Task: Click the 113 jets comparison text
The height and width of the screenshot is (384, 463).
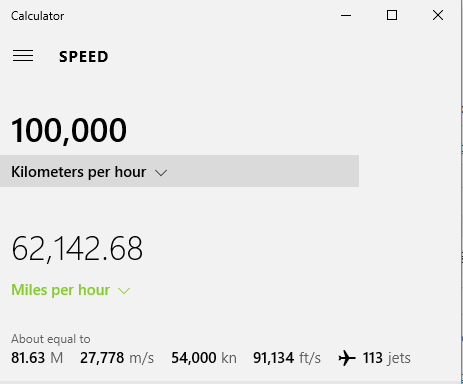Action: [387, 358]
